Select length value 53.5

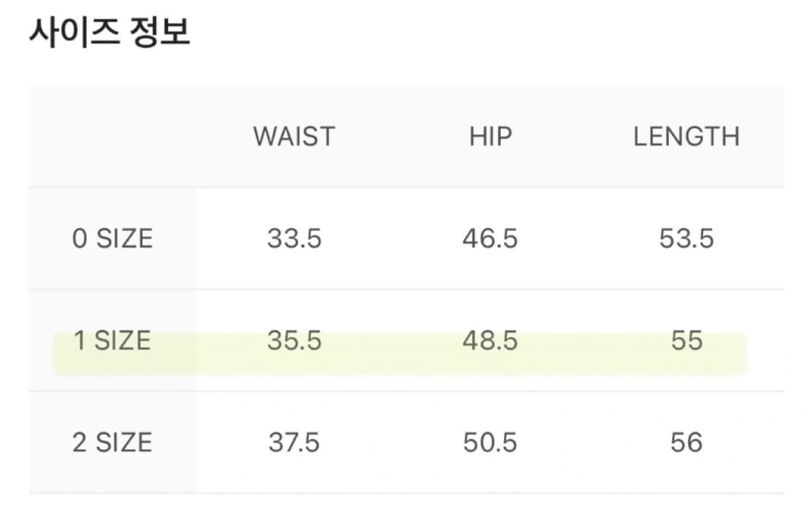[686, 239]
